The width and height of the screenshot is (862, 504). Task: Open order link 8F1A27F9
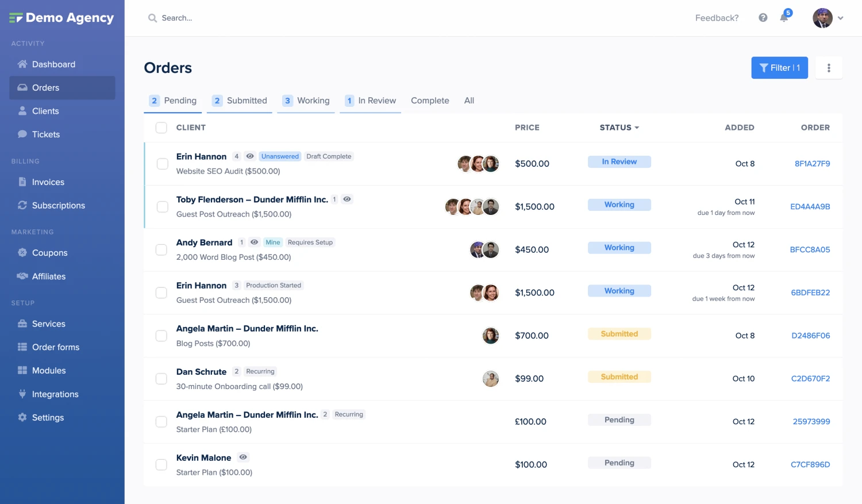point(812,164)
